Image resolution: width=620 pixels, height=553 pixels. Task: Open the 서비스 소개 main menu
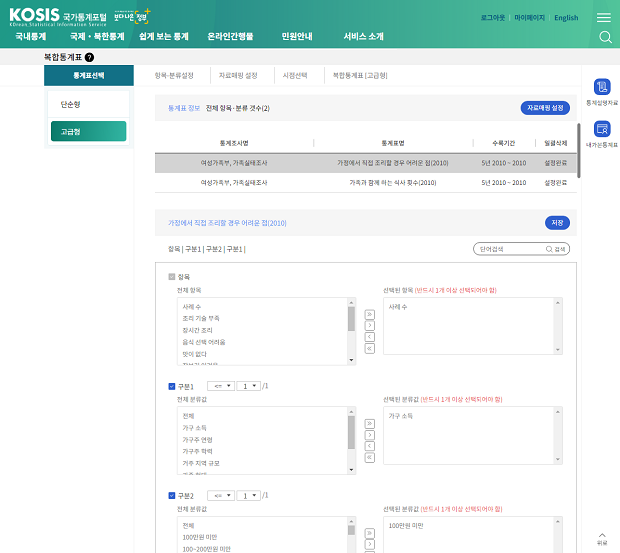[363, 37]
